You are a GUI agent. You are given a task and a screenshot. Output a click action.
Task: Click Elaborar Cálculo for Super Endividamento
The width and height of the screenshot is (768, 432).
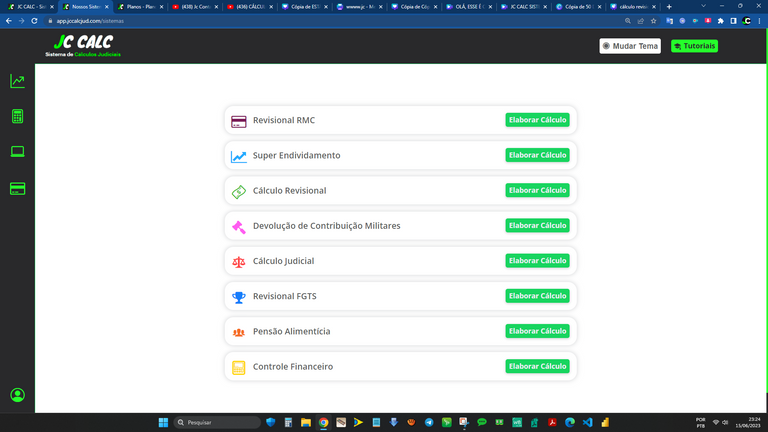[x=537, y=155]
